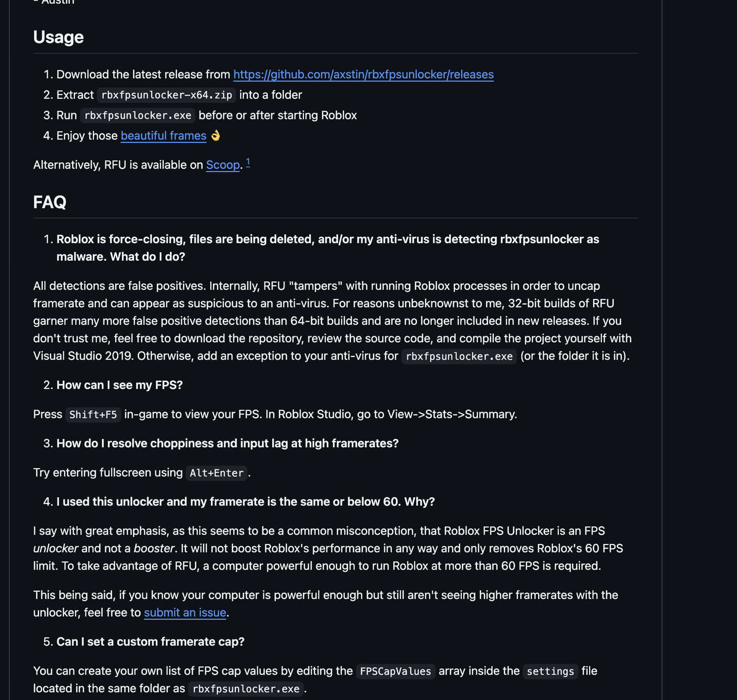The image size is (737, 700).
Task: Click the 'beautiful frames' link
Action: [x=163, y=136]
